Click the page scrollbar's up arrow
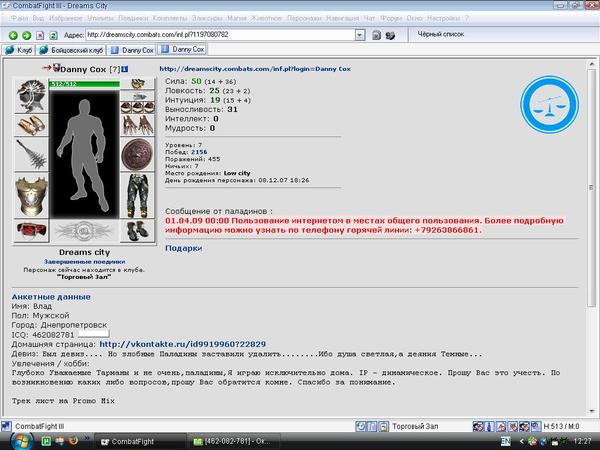The image size is (600, 450). pos(591,64)
